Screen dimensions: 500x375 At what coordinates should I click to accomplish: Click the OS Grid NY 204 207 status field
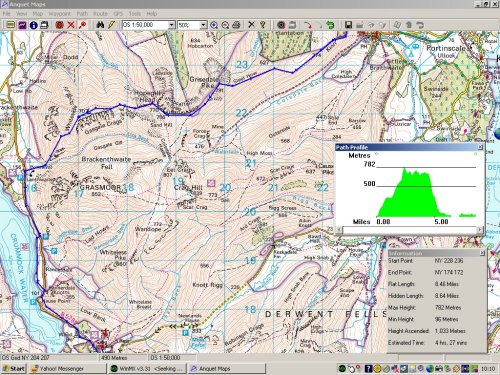(49, 358)
